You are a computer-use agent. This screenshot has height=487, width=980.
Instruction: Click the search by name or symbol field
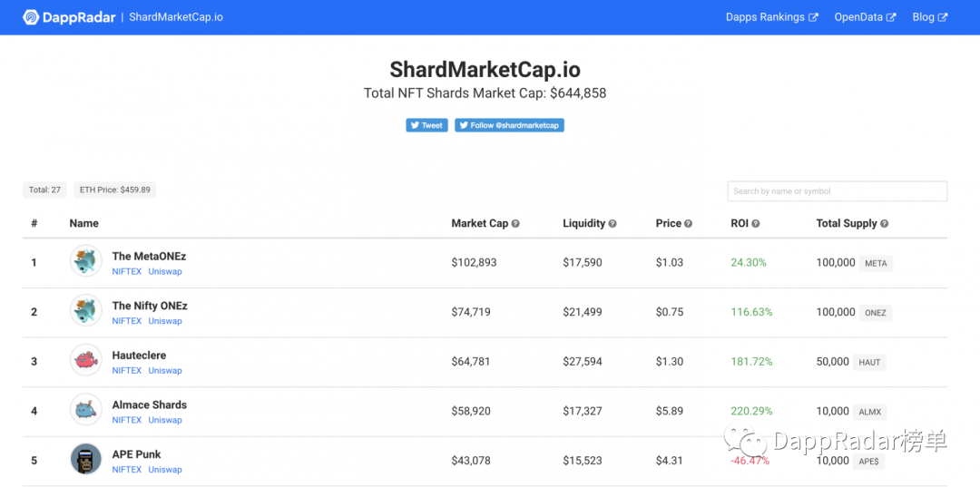pos(837,191)
